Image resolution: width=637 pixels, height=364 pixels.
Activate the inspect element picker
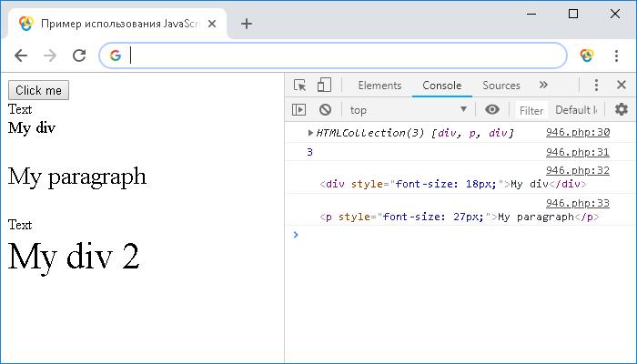(299, 86)
